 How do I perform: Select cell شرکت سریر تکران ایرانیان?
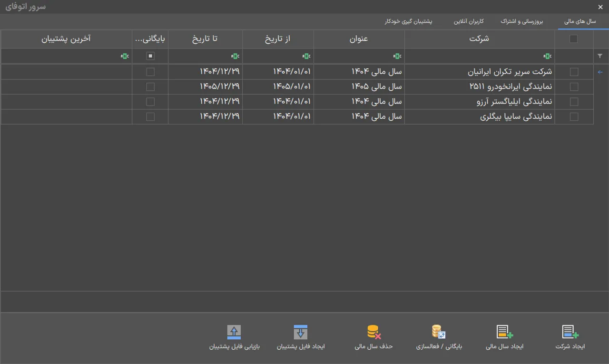(480, 72)
